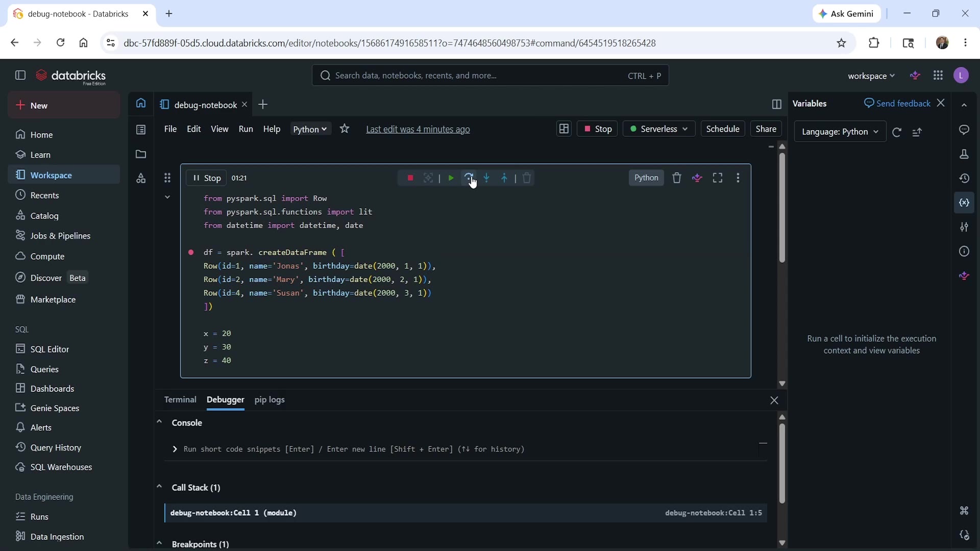The height and width of the screenshot is (551, 980).
Task: Click the New button
Action: (64, 106)
